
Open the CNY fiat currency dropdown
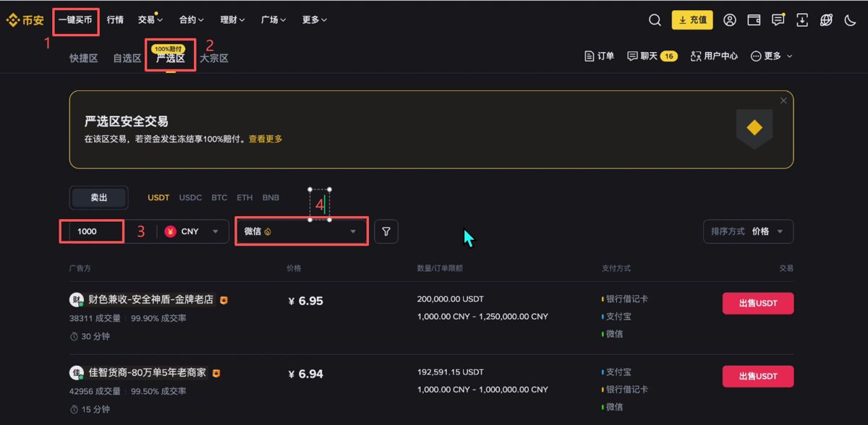pos(192,231)
